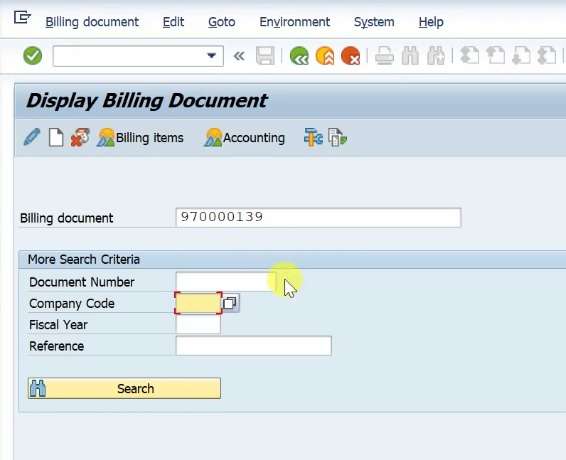
Task: Open the Environment menu
Action: click(295, 22)
